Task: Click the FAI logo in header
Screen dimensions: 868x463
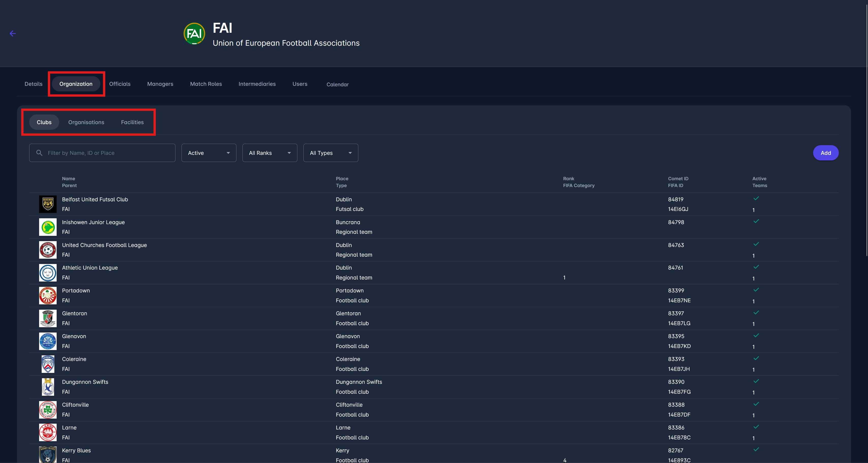Action: pyautogui.click(x=194, y=33)
